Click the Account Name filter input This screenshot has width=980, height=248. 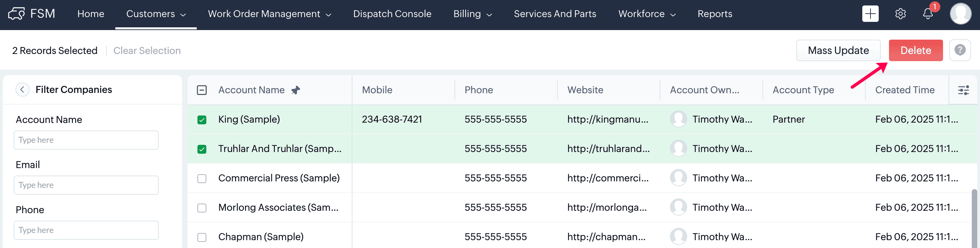(x=86, y=140)
